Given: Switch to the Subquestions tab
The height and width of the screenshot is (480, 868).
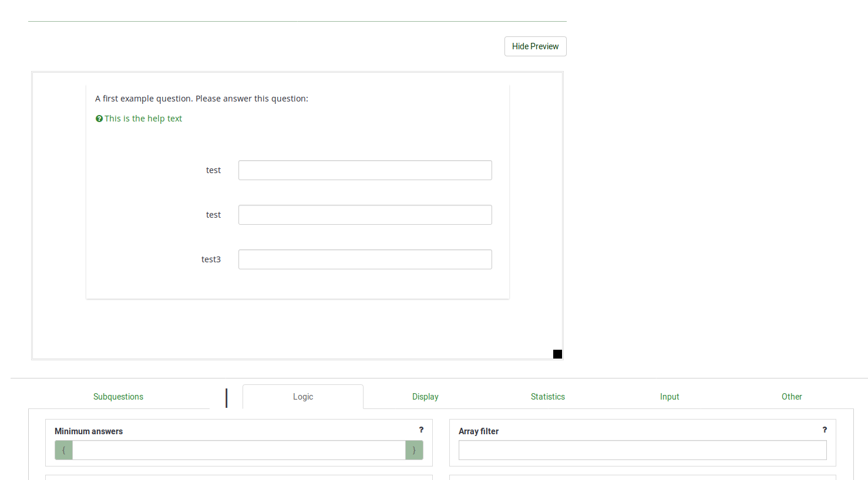Looking at the screenshot, I should coord(118,397).
